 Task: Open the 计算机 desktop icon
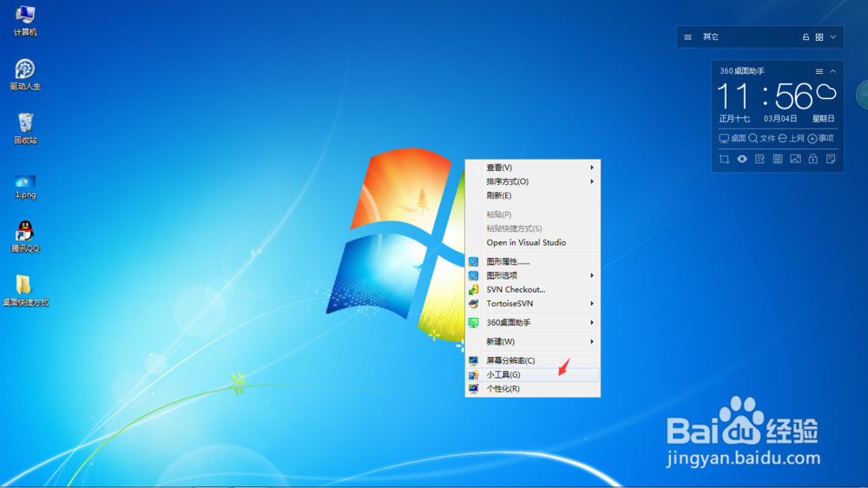tap(25, 21)
